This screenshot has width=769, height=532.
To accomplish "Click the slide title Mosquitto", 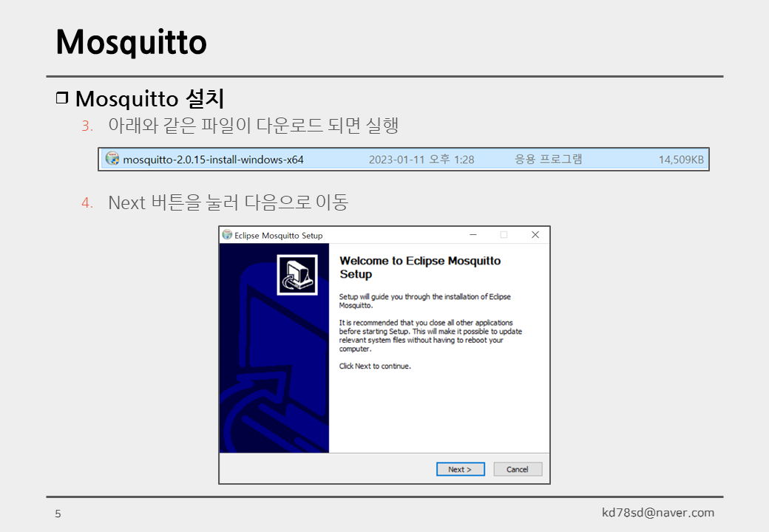I will coord(132,43).
